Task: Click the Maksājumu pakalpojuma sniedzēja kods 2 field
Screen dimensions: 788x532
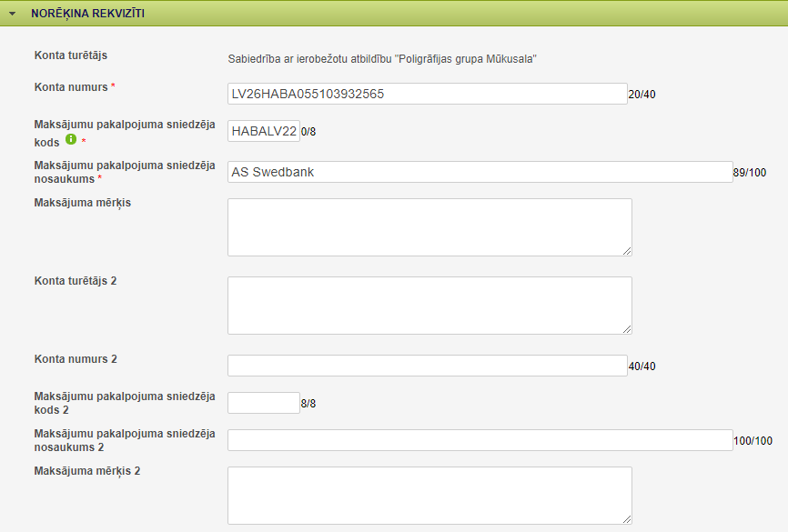Action: [x=264, y=403]
